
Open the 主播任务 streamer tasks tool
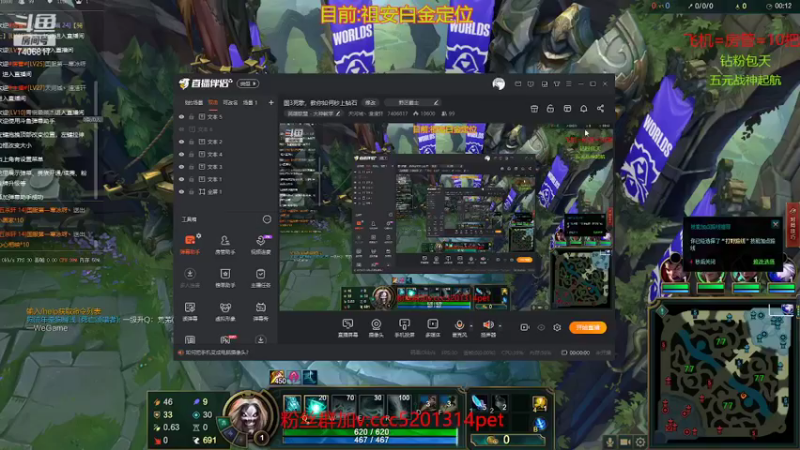pyautogui.click(x=261, y=278)
